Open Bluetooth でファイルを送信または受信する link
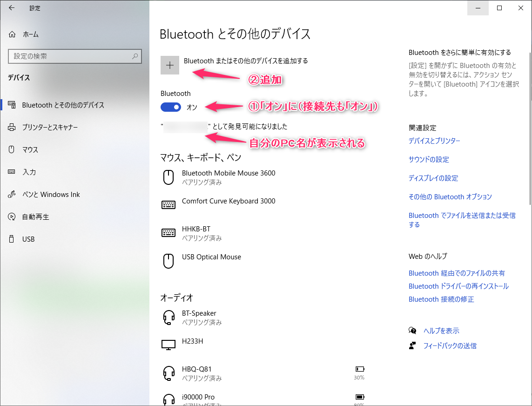532x406 pixels. [462, 220]
